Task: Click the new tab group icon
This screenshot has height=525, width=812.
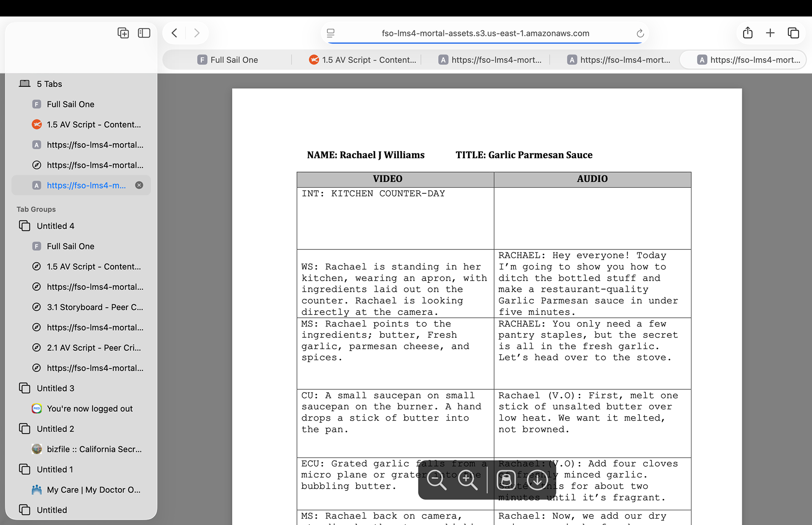Action: pos(123,33)
